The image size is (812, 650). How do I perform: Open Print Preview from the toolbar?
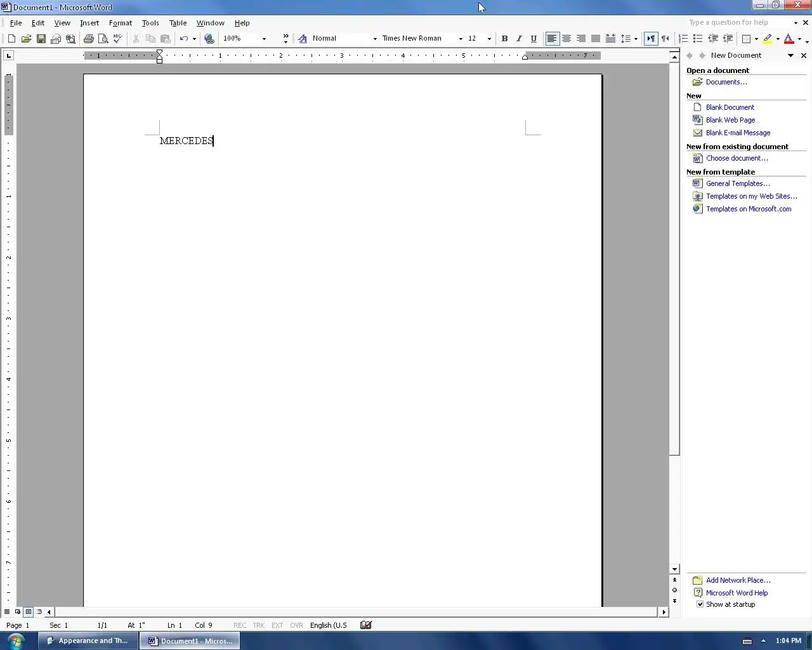(x=103, y=39)
